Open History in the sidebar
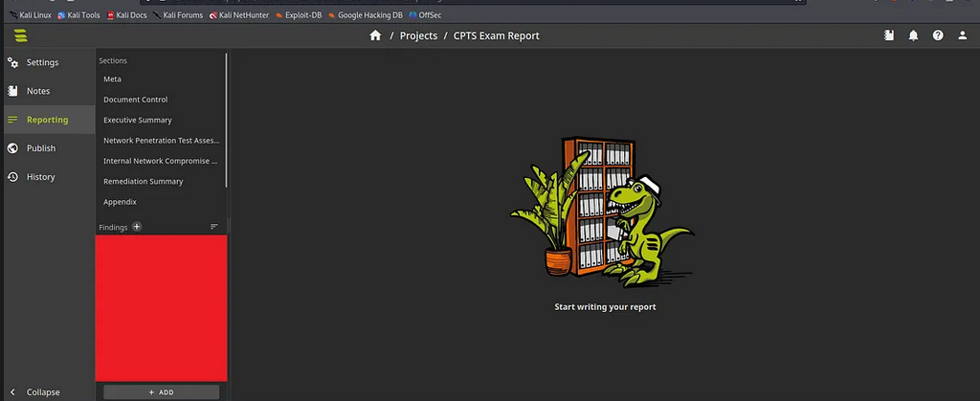The image size is (980, 401). [49, 177]
